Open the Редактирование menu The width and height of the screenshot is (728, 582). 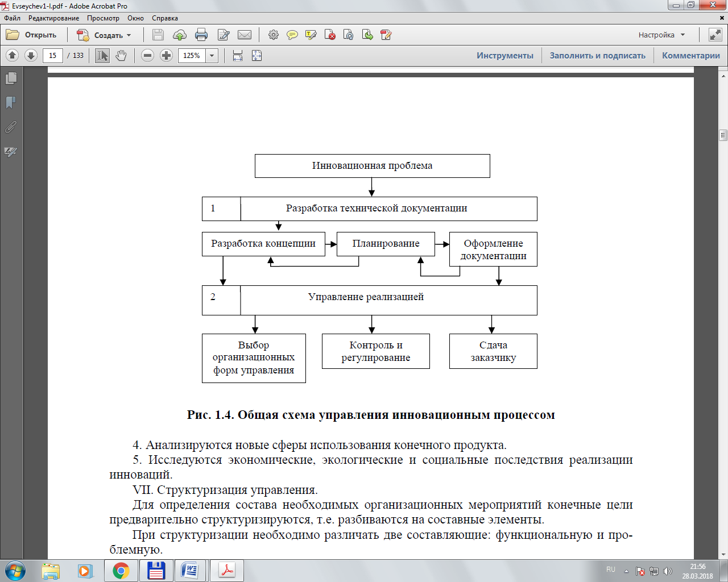[x=53, y=18]
